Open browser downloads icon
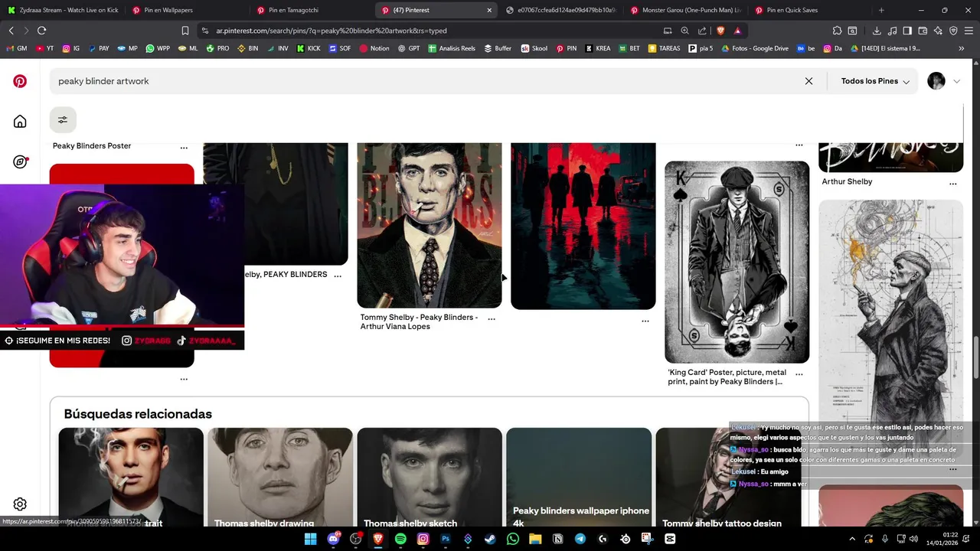The width and height of the screenshot is (980, 551). coord(877,31)
